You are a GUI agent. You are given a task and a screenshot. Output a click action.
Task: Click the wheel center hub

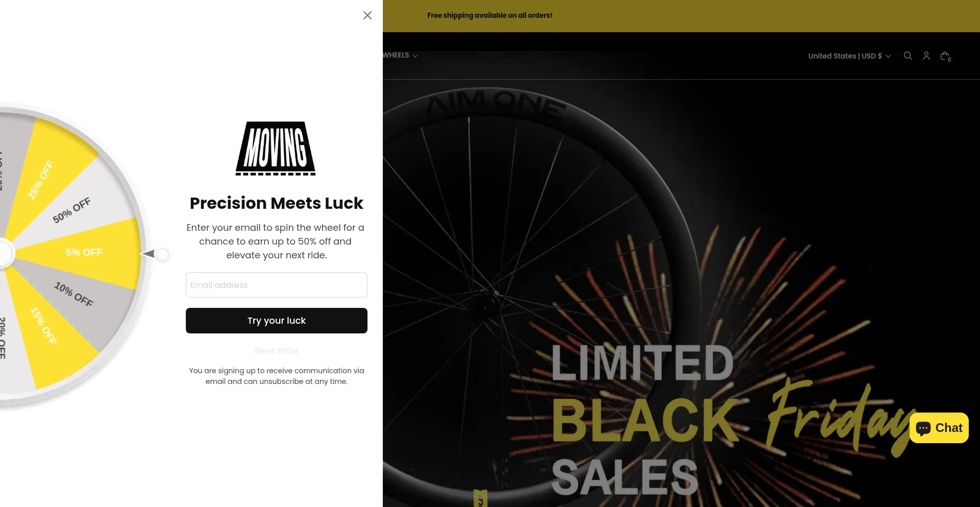(4, 253)
